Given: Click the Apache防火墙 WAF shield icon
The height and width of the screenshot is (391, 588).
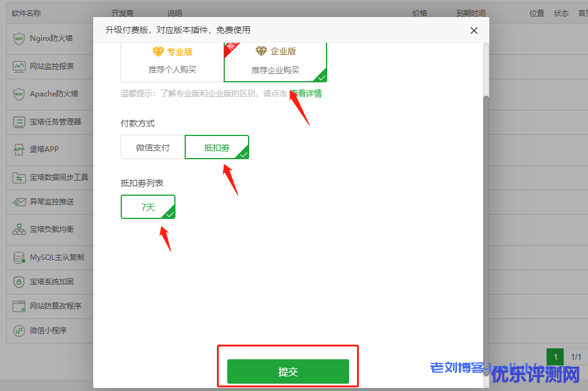Looking at the screenshot, I should pos(19,94).
